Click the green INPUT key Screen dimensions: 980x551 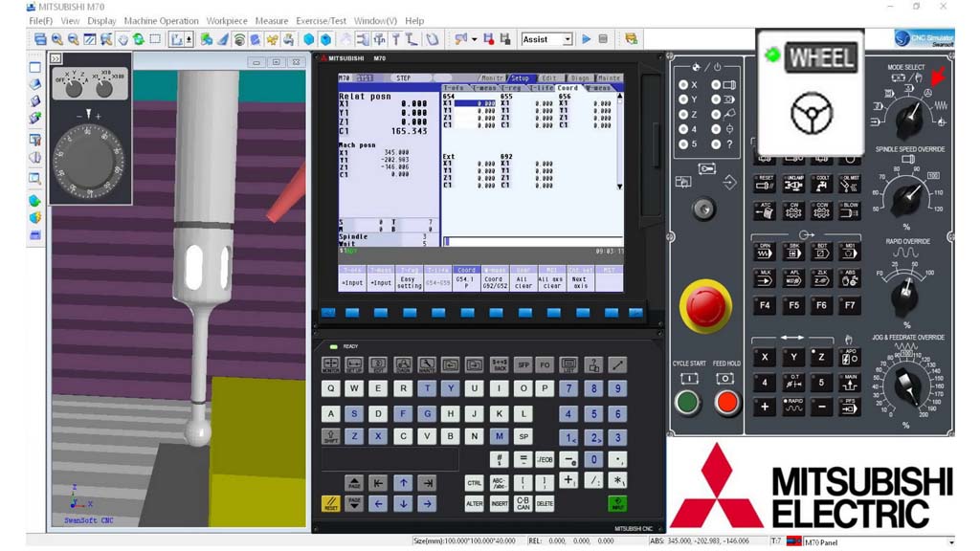click(617, 503)
